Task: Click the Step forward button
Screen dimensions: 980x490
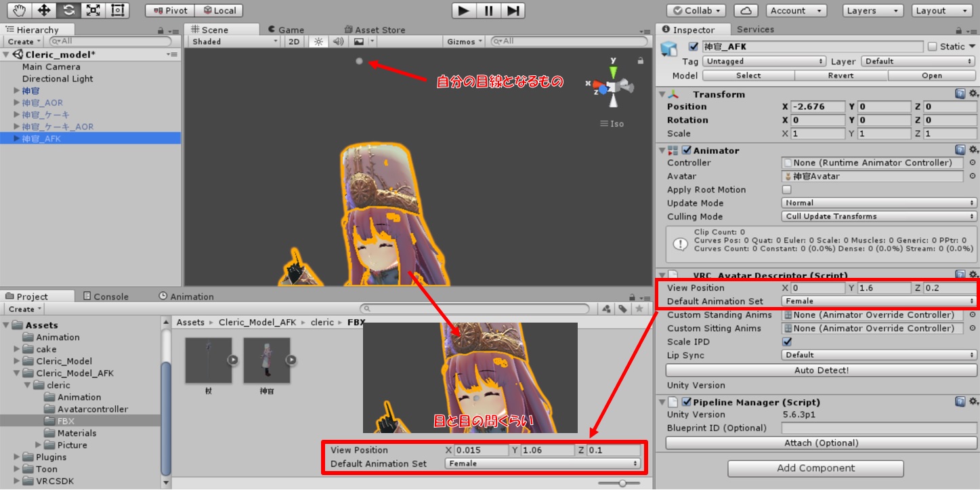Action: [x=513, y=10]
